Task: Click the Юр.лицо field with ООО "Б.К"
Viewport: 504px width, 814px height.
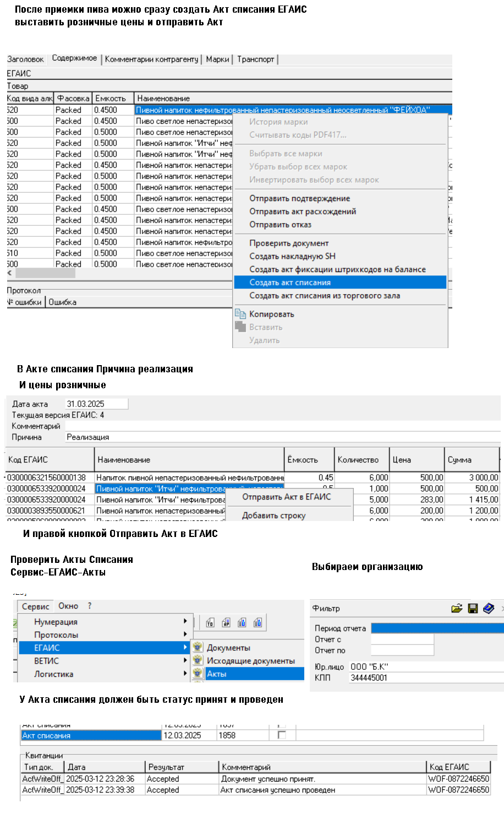Action: point(426,666)
